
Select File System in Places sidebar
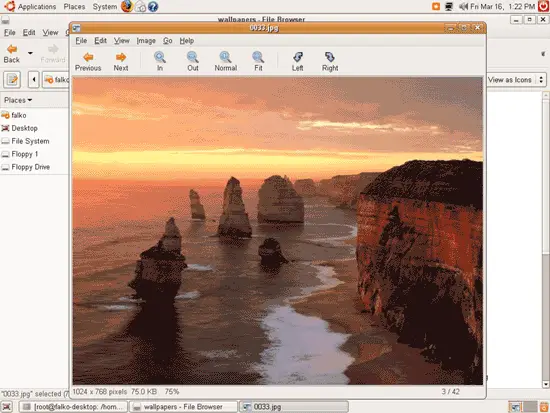point(30,141)
